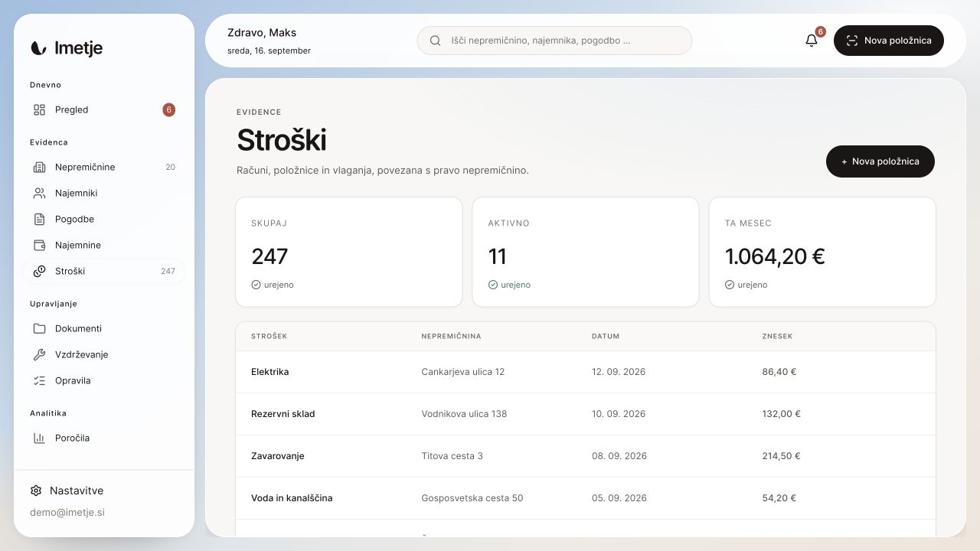Image resolution: width=980 pixels, height=551 pixels.
Task: Click the date 05. 09. 2026
Action: 619,498
